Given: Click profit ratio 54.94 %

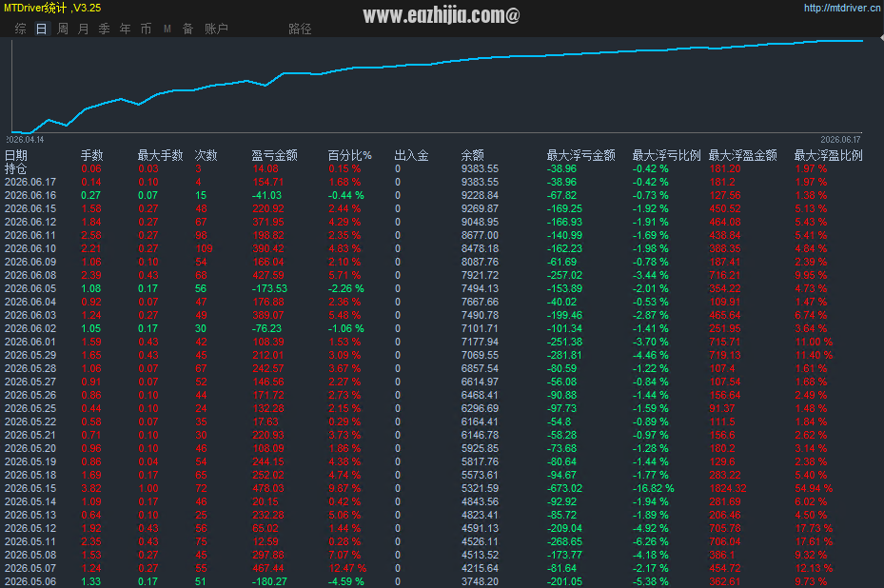Looking at the screenshot, I should [x=815, y=488].
